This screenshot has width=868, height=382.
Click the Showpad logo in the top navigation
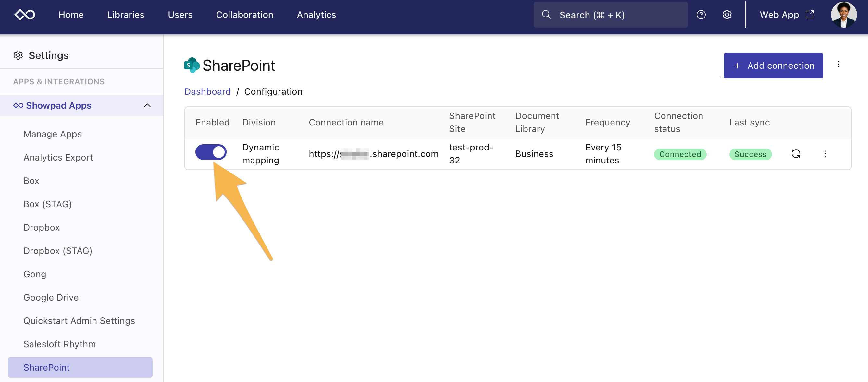25,15
